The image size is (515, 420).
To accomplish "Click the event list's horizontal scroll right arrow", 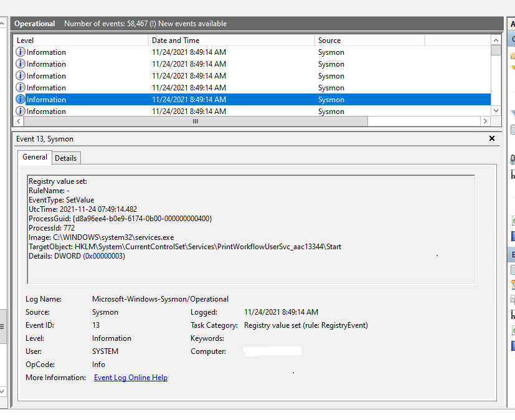I will pyautogui.click(x=485, y=122).
